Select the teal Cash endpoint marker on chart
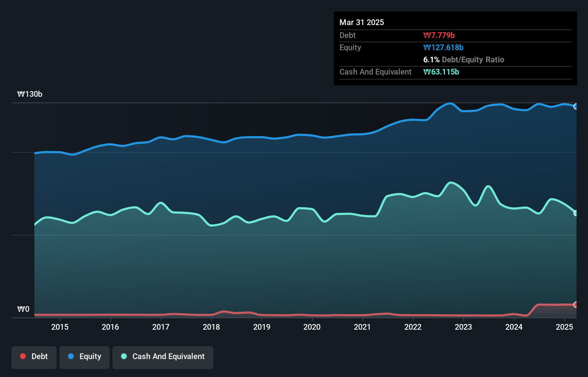The image size is (588, 377). [576, 213]
